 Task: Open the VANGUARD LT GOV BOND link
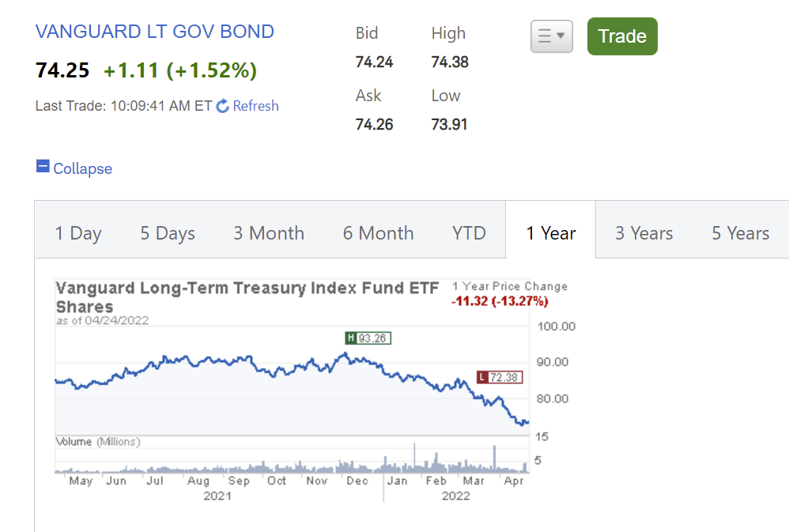(155, 32)
